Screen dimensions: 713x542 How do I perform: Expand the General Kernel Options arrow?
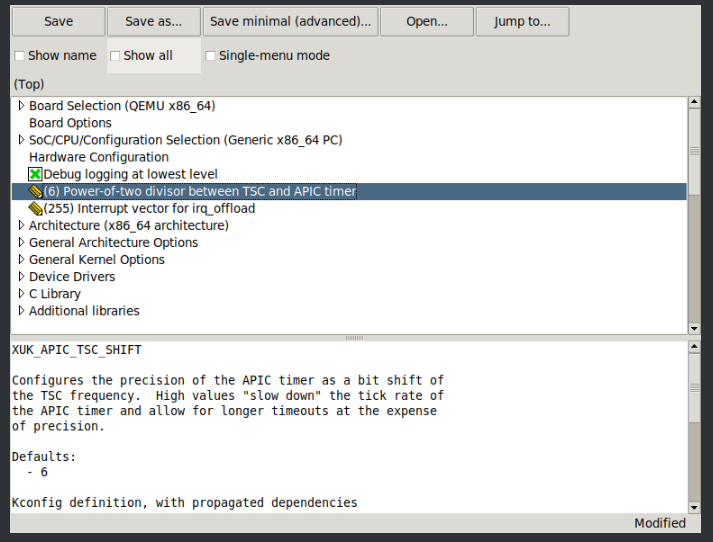tap(21, 259)
